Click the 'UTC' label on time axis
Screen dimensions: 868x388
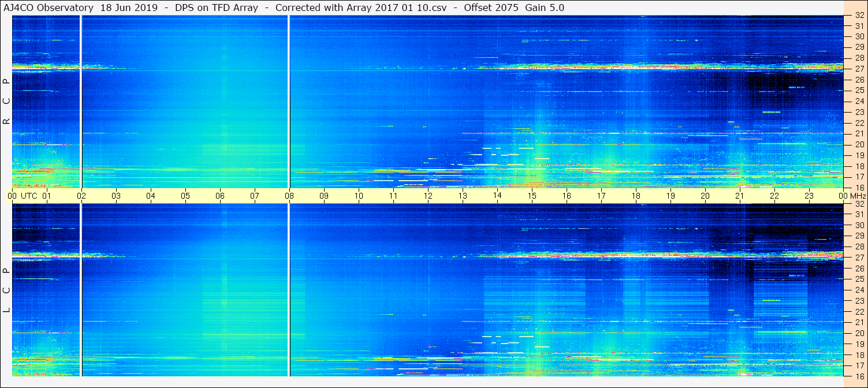point(29,196)
